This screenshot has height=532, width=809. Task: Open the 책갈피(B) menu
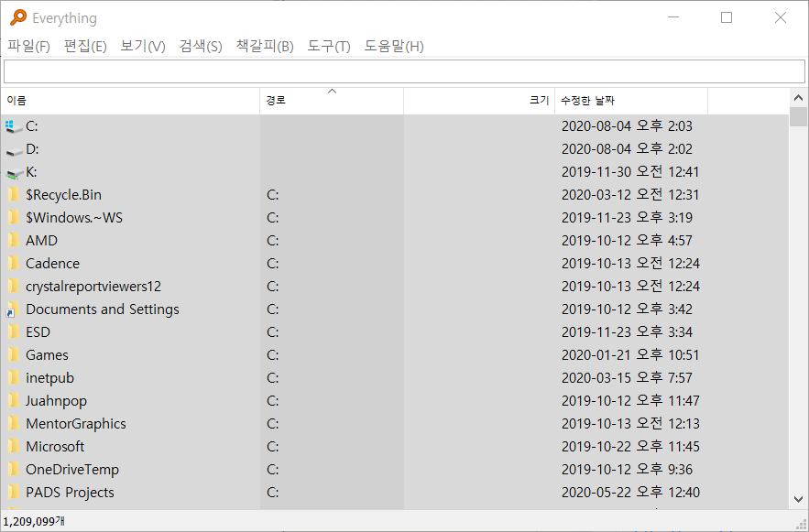tap(265, 47)
